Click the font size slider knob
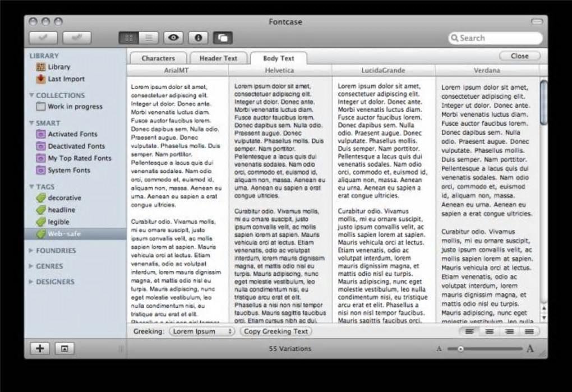The height and width of the screenshot is (392, 572). point(461,349)
